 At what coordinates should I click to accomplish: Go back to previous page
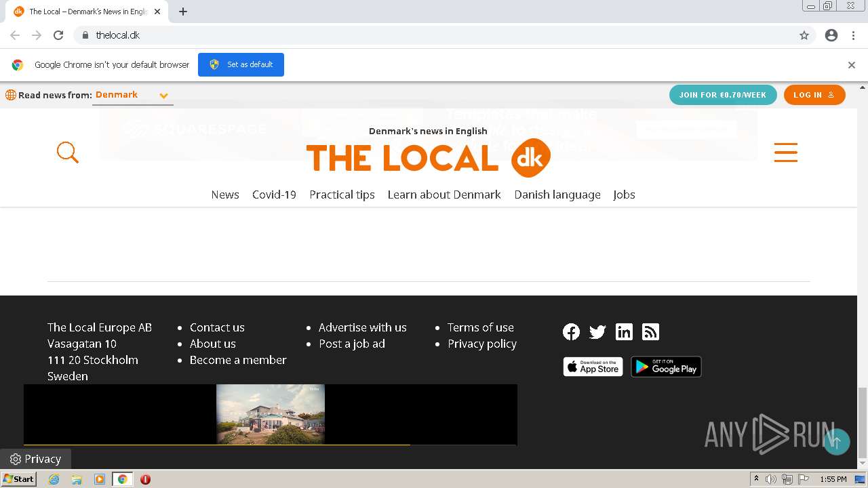point(15,35)
